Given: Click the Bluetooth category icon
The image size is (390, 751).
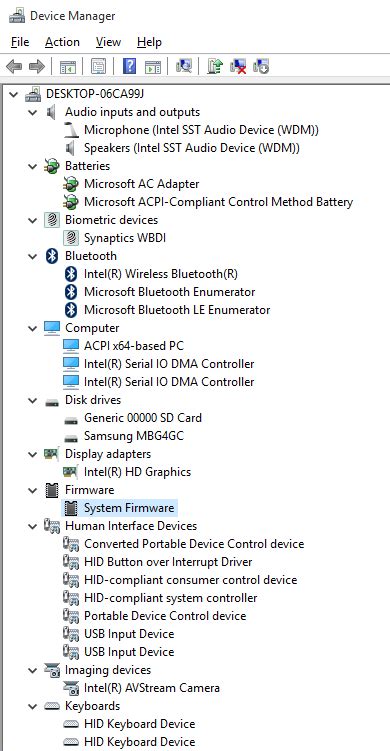Looking at the screenshot, I should pyautogui.click(x=52, y=256).
